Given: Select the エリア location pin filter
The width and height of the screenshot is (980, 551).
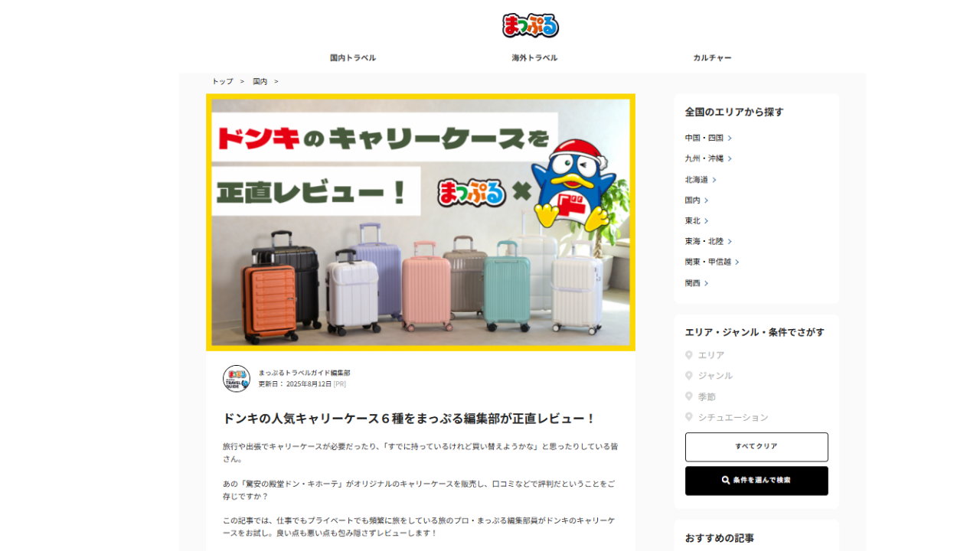Looking at the screenshot, I should [x=689, y=355].
